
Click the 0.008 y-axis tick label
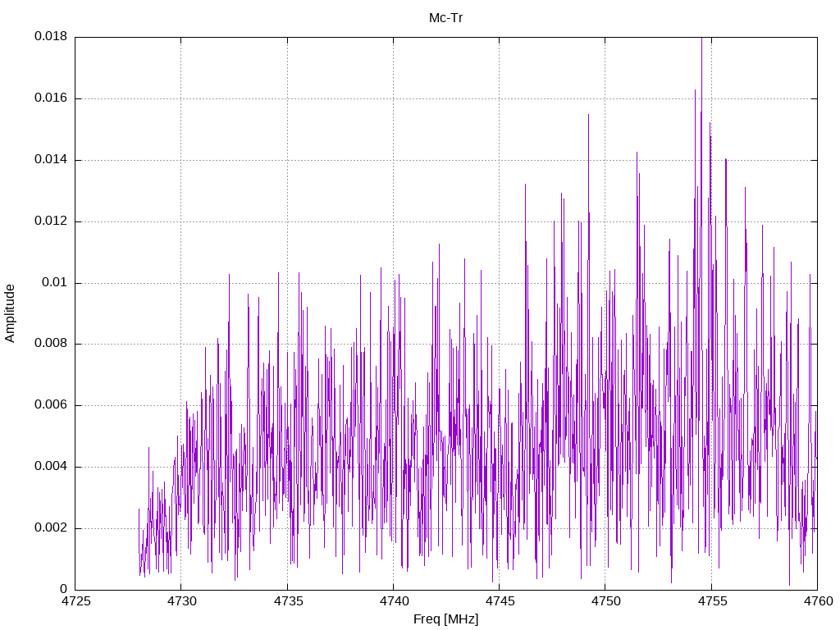[51, 344]
